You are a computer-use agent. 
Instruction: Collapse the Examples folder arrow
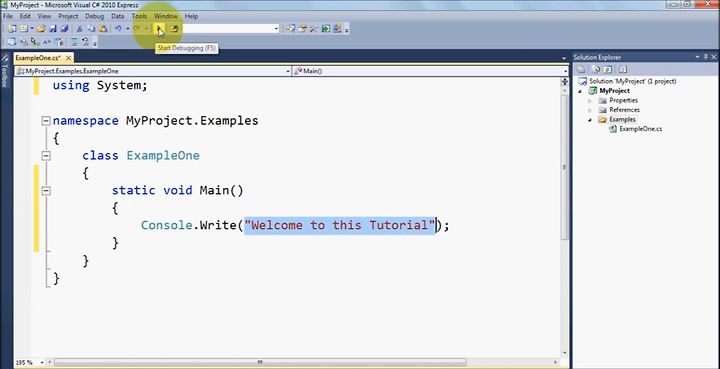591,119
